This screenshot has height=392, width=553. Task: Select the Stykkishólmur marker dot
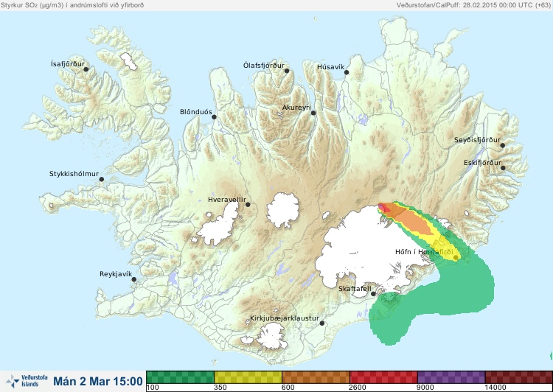(102, 180)
